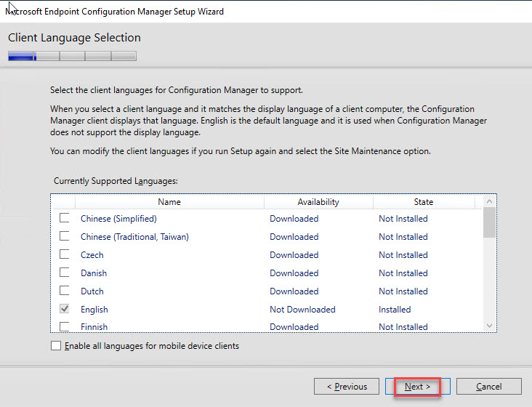This screenshot has width=532, height=407.
Task: Tick the Dutch language checkbox
Action: tap(65, 291)
